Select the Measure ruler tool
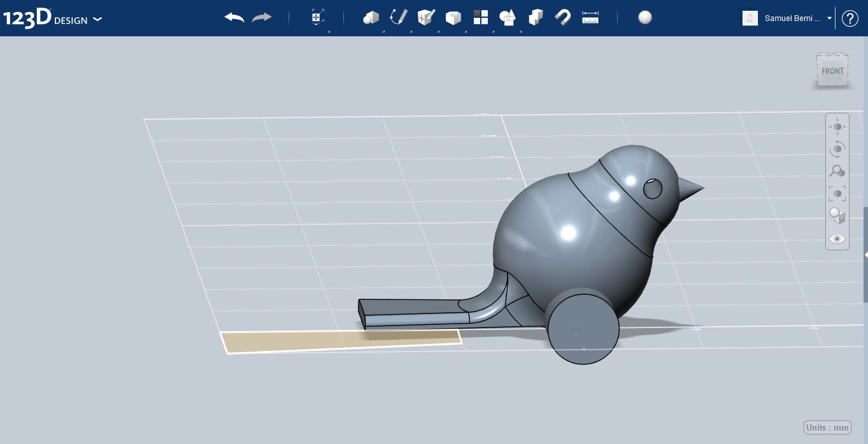Image resolution: width=868 pixels, height=444 pixels. coord(590,18)
